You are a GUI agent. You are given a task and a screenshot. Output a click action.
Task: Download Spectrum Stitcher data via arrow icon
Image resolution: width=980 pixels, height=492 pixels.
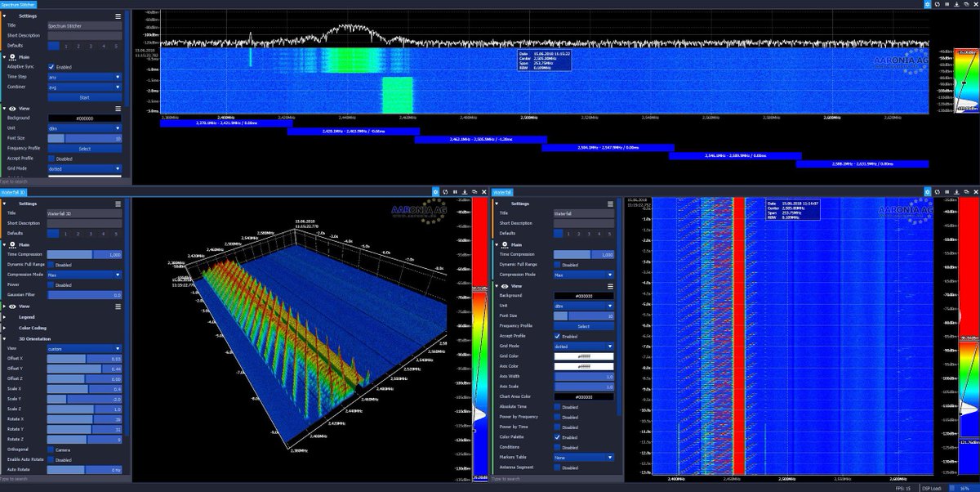(956, 4)
